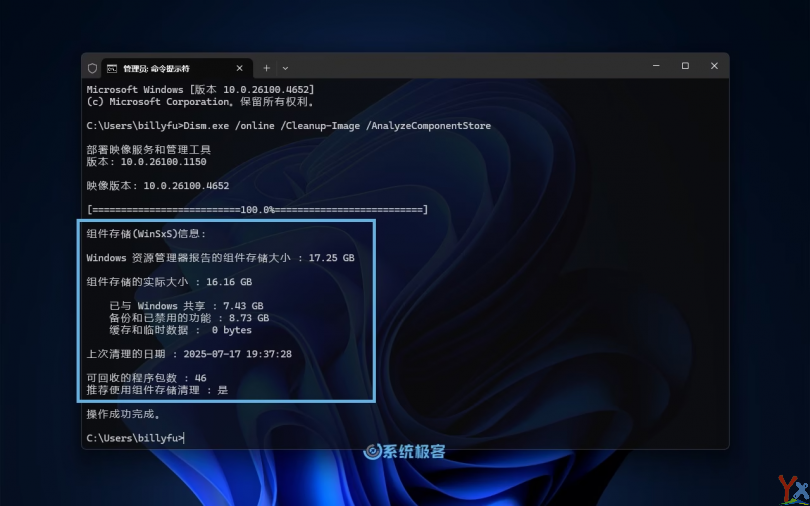Click the 上次清理的日期 date line
The width and height of the screenshot is (810, 506).
pyautogui.click(x=189, y=354)
